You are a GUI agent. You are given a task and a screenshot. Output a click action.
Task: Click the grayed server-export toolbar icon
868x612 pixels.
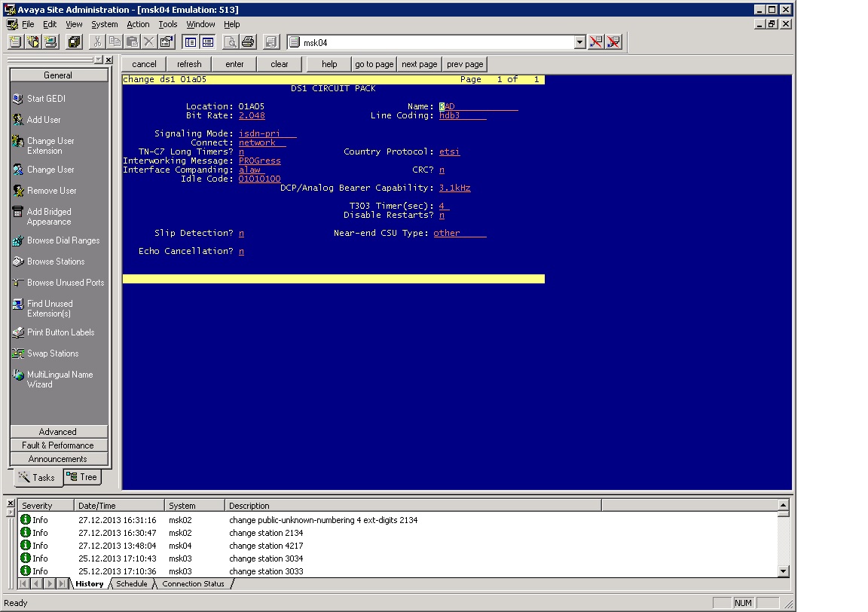point(270,42)
